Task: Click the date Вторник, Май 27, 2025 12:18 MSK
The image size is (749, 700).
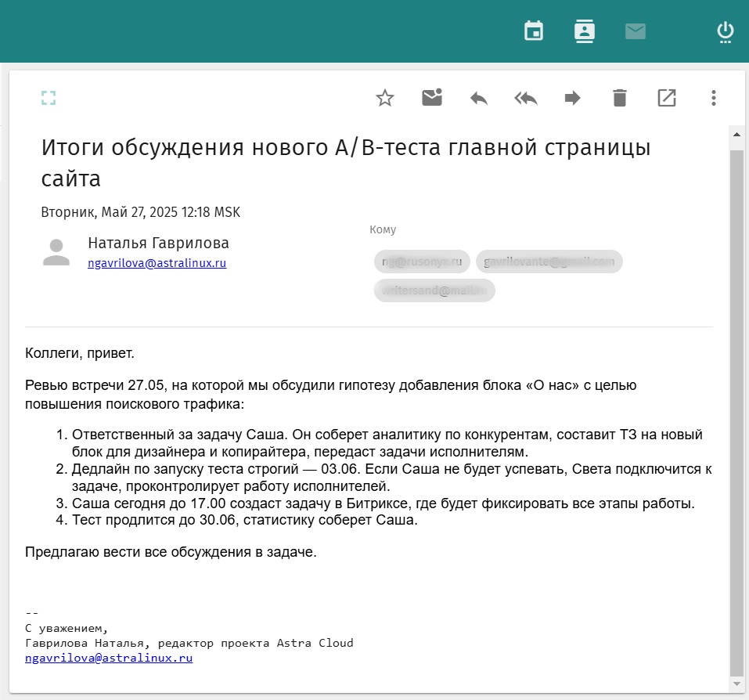Action: [140, 211]
